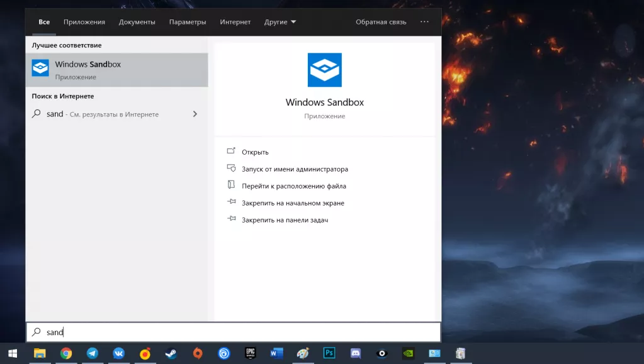Launch Steam from the taskbar

click(171, 353)
